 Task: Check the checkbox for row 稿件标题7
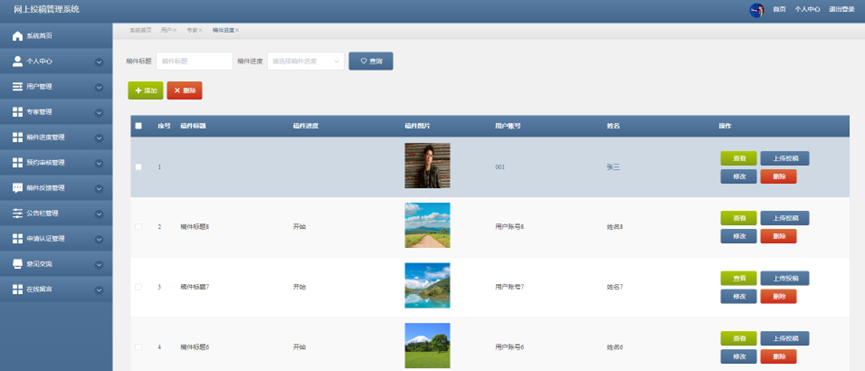(x=138, y=287)
